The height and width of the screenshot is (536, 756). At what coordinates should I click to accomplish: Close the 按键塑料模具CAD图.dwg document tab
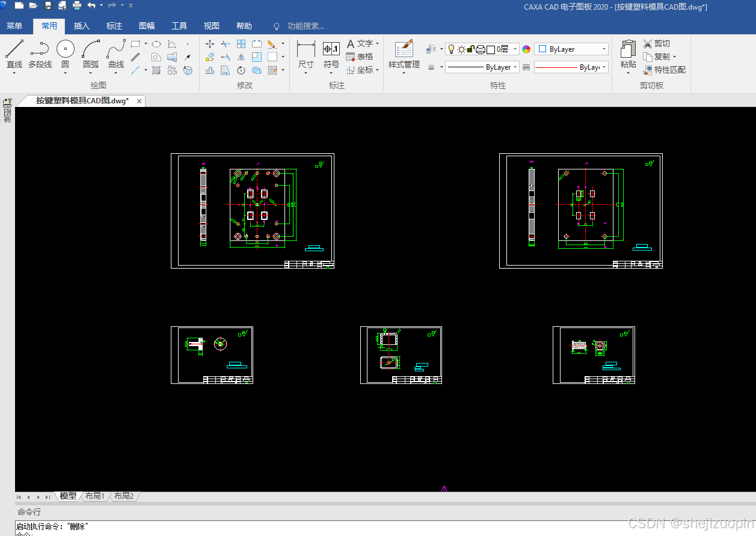[139, 101]
